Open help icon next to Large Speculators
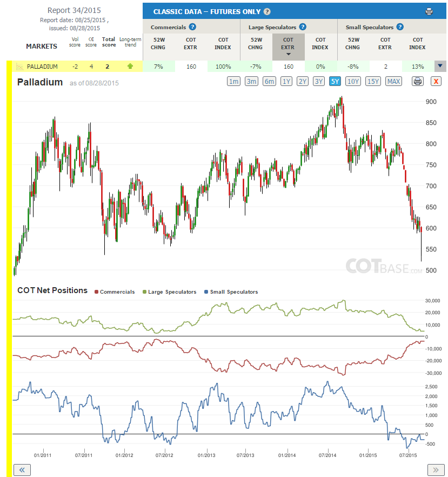Image resolution: width=448 pixels, height=477 pixels. coord(303,27)
